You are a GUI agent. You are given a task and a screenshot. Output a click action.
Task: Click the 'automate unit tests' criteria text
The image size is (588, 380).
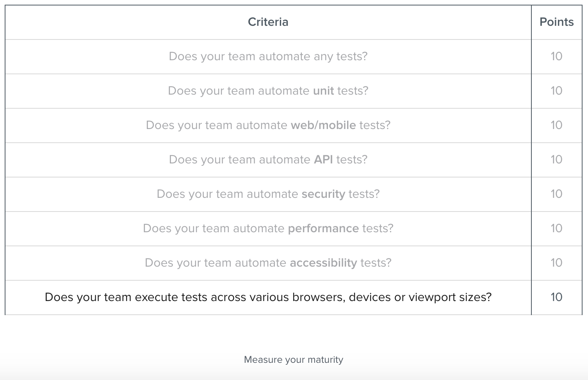[268, 91]
